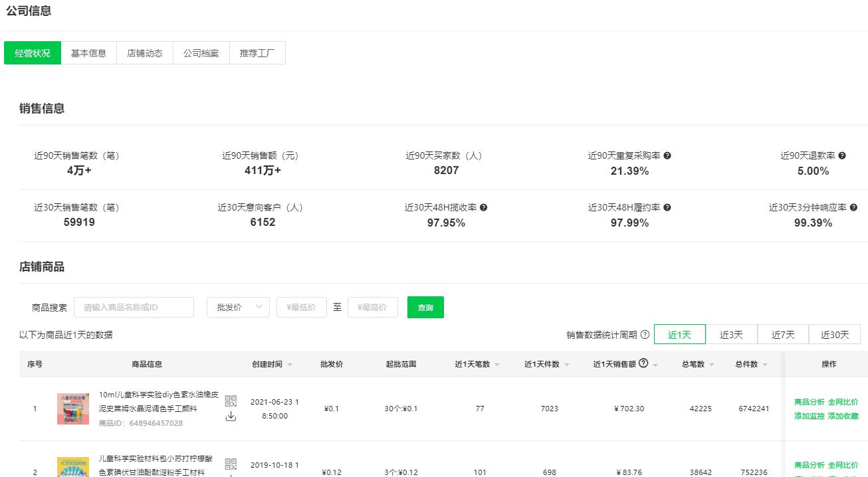Click the help icon beside 近30天48H履约率
The width and height of the screenshot is (868, 477).
coord(667,207)
